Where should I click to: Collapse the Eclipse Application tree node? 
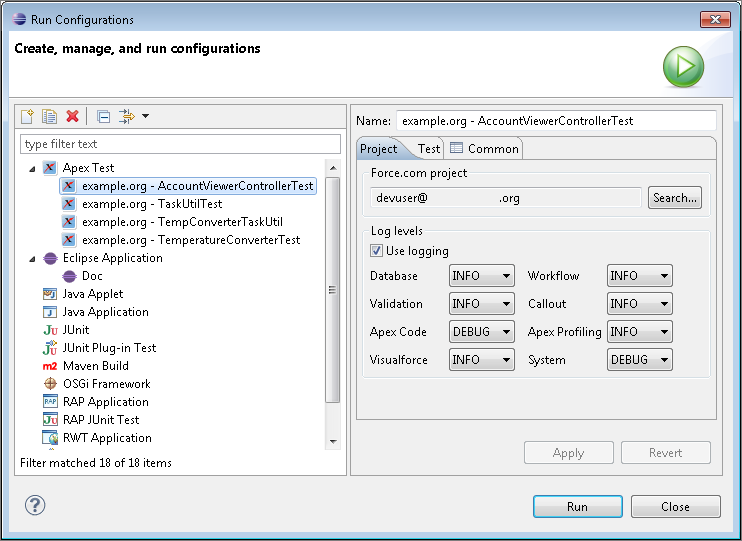click(32, 259)
